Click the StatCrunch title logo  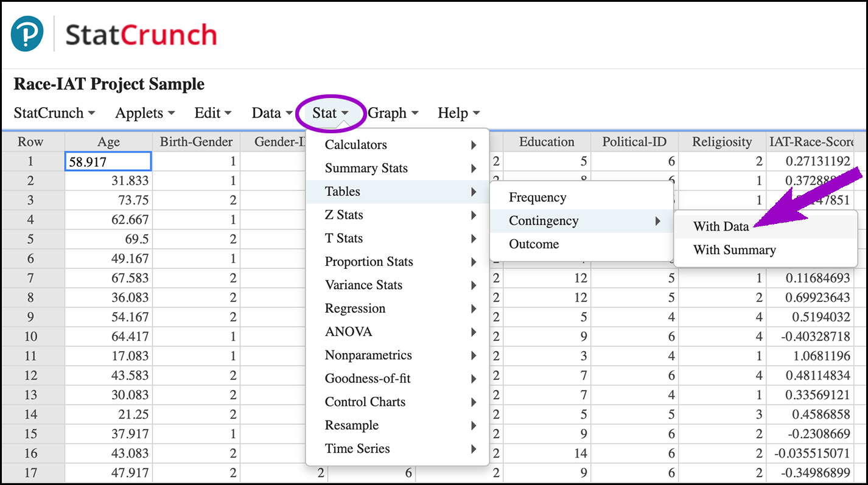pyautogui.click(x=141, y=35)
